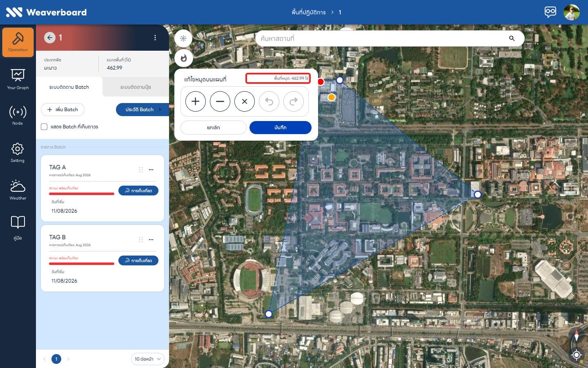Undo the last pin edit

tap(269, 101)
